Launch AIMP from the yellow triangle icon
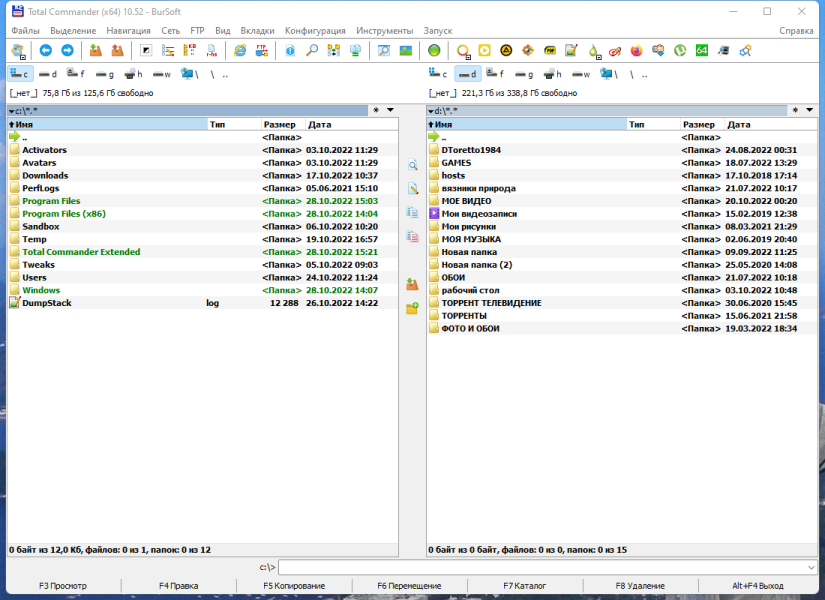The width and height of the screenshot is (825, 600). (x=506, y=51)
